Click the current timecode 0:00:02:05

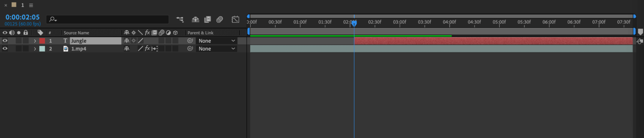coord(23,17)
